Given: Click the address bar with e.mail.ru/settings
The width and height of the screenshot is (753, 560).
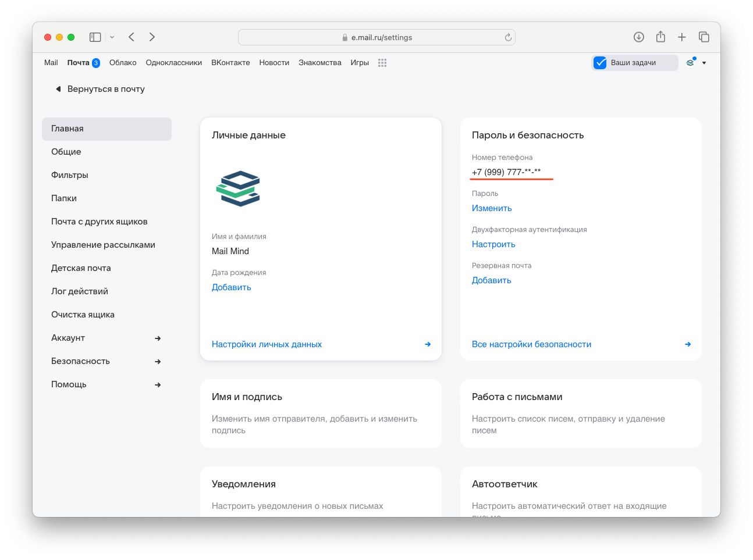Looking at the screenshot, I should click(376, 37).
